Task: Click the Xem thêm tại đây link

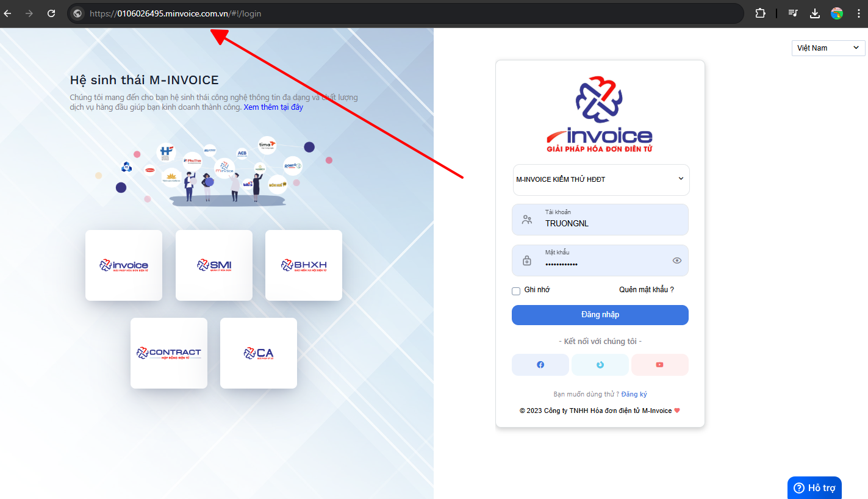Action: [273, 107]
